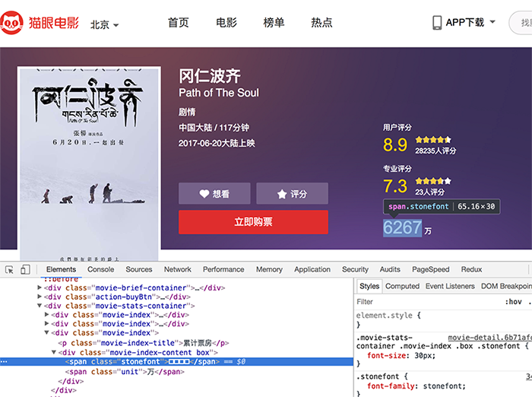Click the movie poster thumbnail
Screen dimensions: 532x397
point(89,164)
